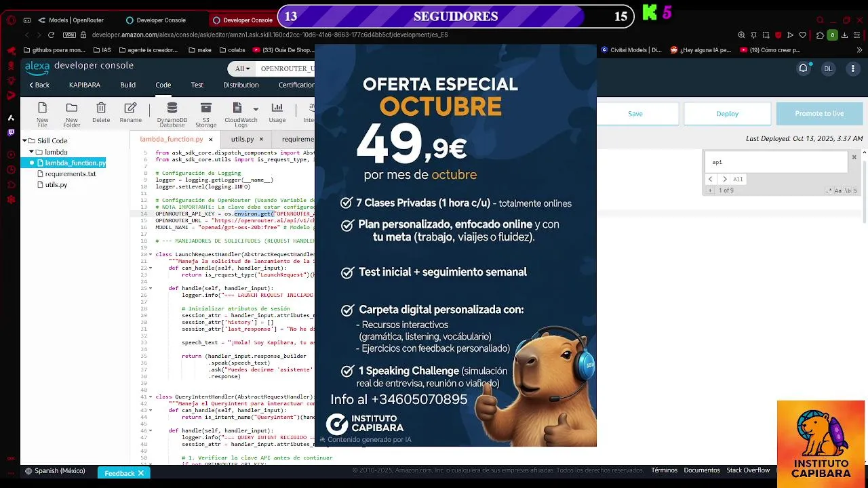Open Alexa notifications bell
The width and height of the screenshot is (868, 488).
[x=804, y=68]
